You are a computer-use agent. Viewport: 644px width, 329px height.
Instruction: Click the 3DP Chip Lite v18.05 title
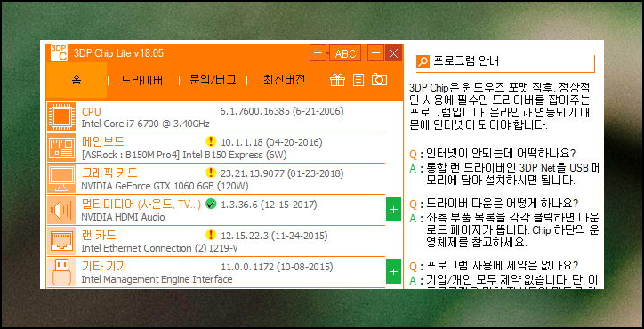pos(118,53)
